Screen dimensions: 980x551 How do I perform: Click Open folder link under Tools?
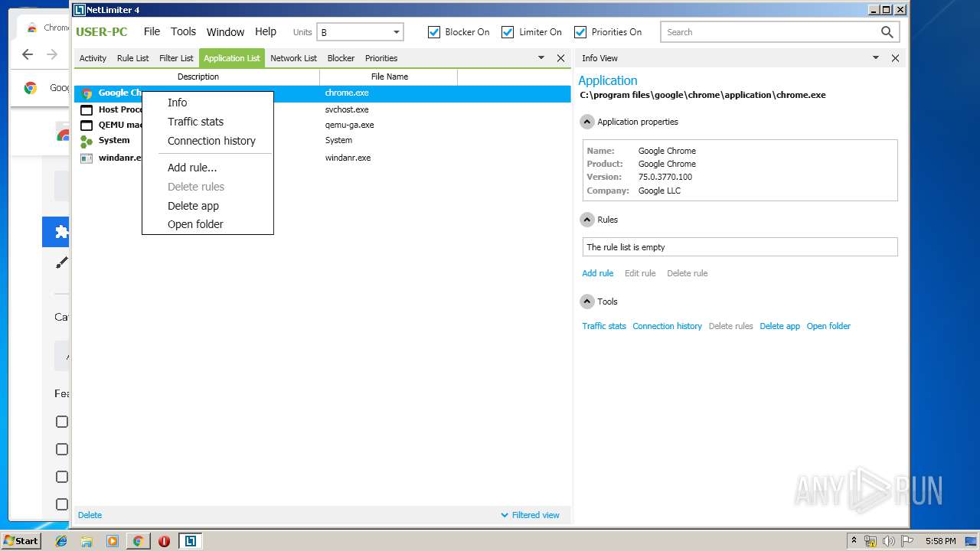click(x=828, y=326)
